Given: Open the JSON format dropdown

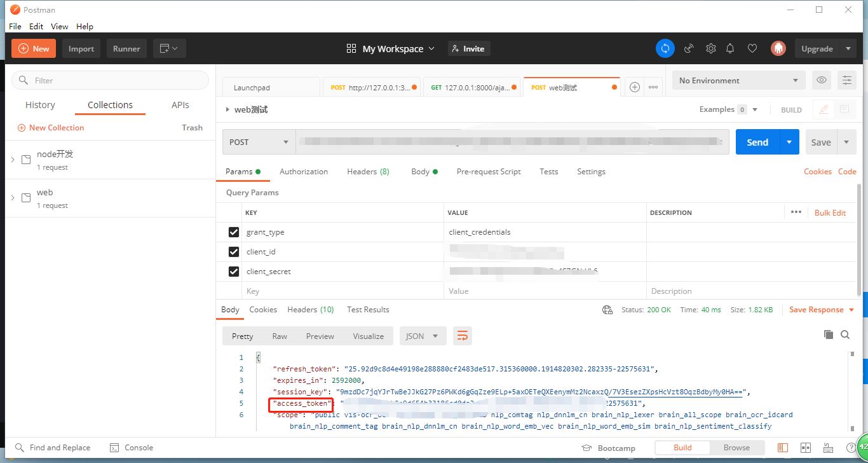Looking at the screenshot, I should click(x=423, y=336).
